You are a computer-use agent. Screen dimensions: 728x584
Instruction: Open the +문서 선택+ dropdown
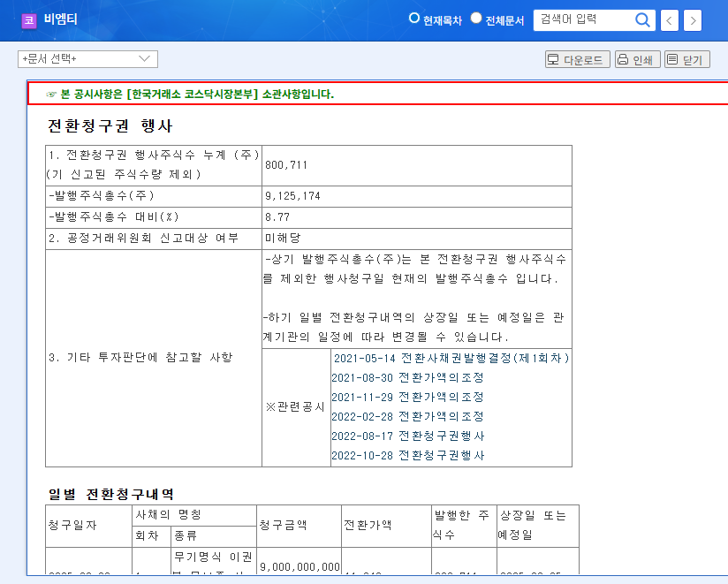(87, 59)
